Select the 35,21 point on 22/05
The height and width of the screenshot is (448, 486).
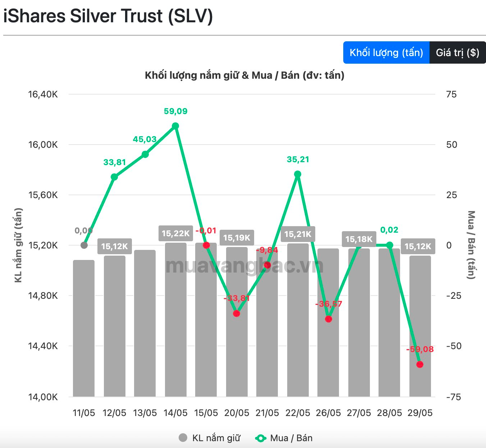click(x=298, y=174)
